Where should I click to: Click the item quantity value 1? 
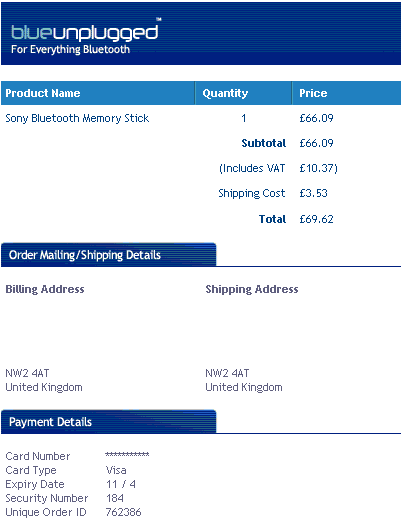pos(243,118)
